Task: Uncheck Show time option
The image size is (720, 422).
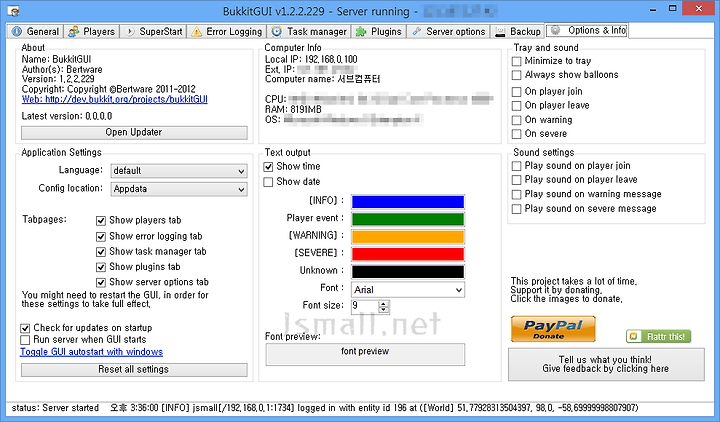Action: point(268,167)
